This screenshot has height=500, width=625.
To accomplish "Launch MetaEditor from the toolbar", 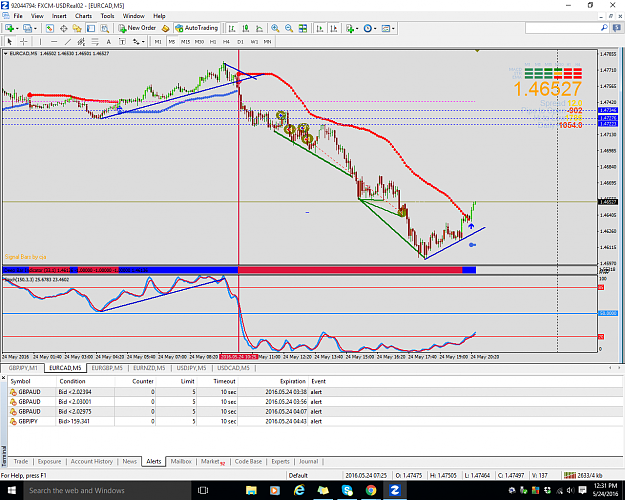I will [x=165, y=28].
